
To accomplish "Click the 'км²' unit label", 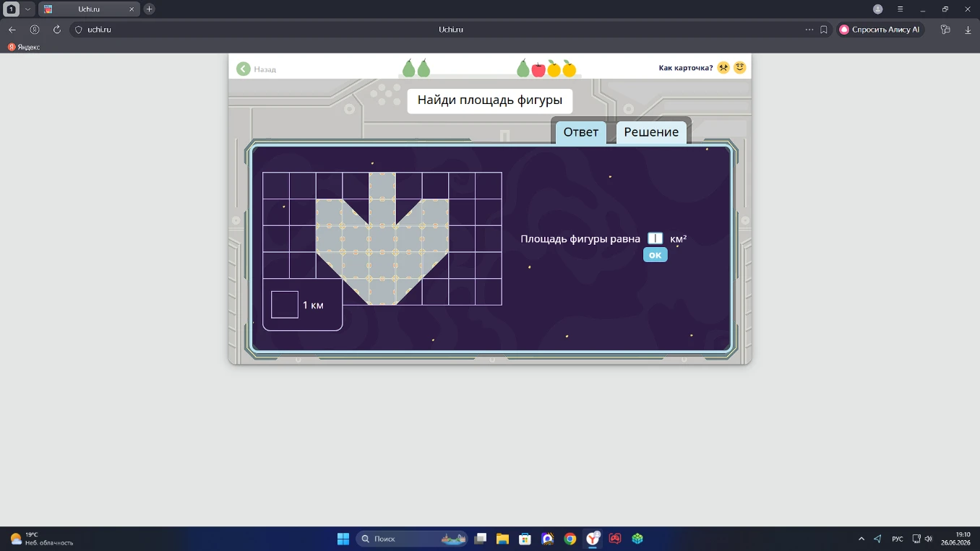I will click(x=678, y=239).
